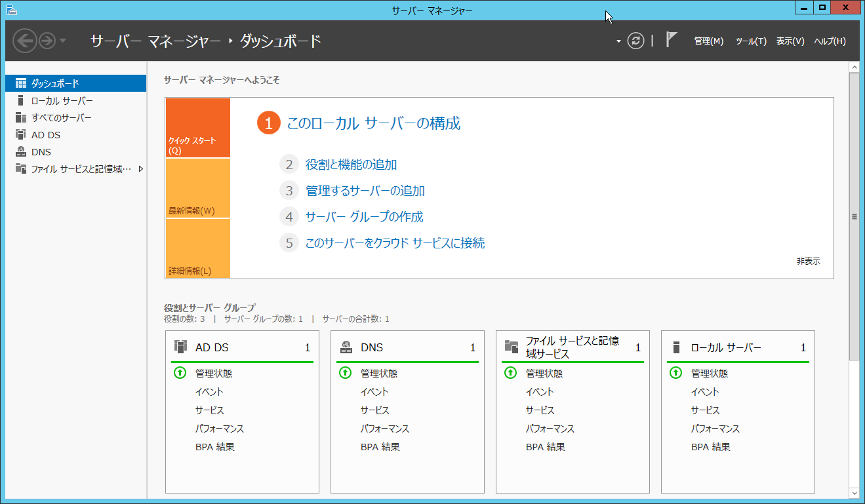This screenshot has width=865, height=504.
Task: Click DNS tile's green status icon
Action: pyautogui.click(x=345, y=373)
